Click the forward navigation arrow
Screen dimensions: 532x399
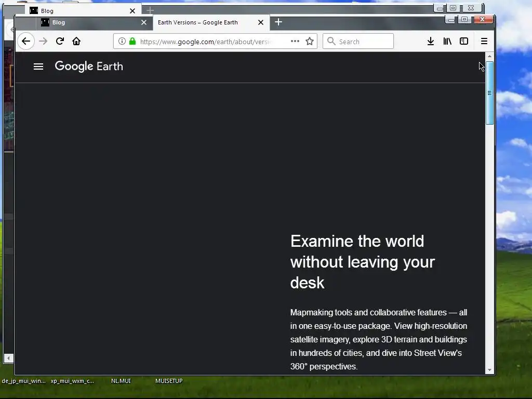pos(43,42)
